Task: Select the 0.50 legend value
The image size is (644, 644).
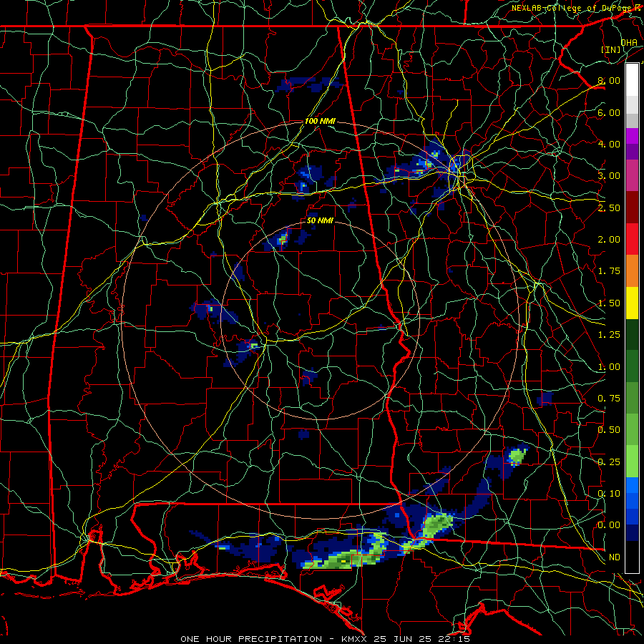Action: (x=609, y=430)
